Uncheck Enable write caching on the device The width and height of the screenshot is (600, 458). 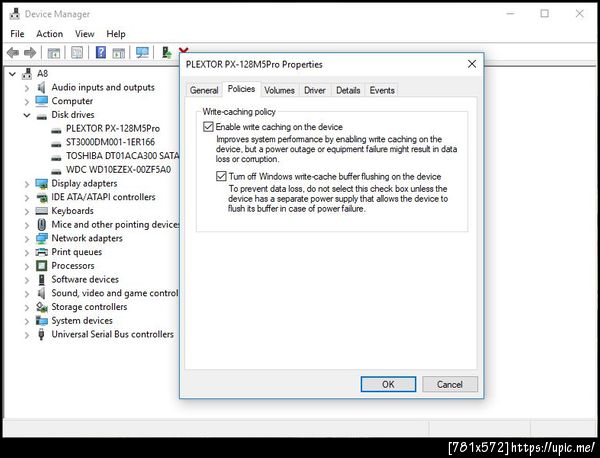(208, 127)
